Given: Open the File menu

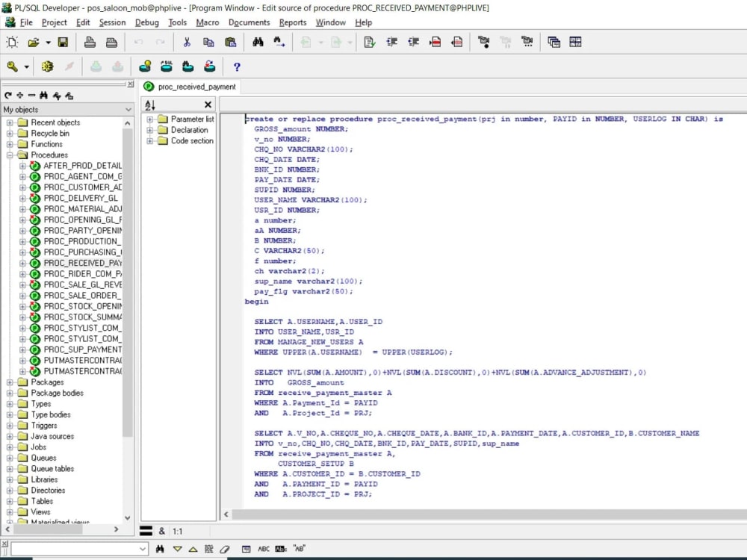Looking at the screenshot, I should pyautogui.click(x=26, y=22).
